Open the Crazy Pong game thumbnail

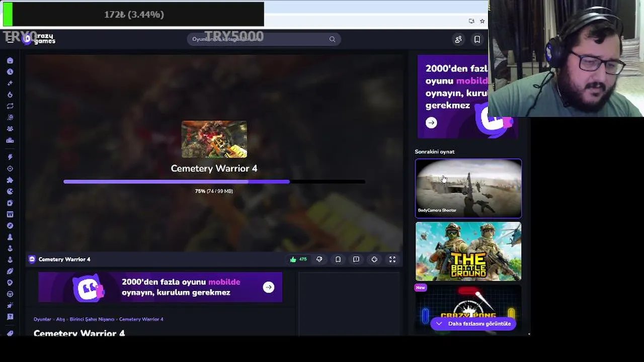click(468, 308)
